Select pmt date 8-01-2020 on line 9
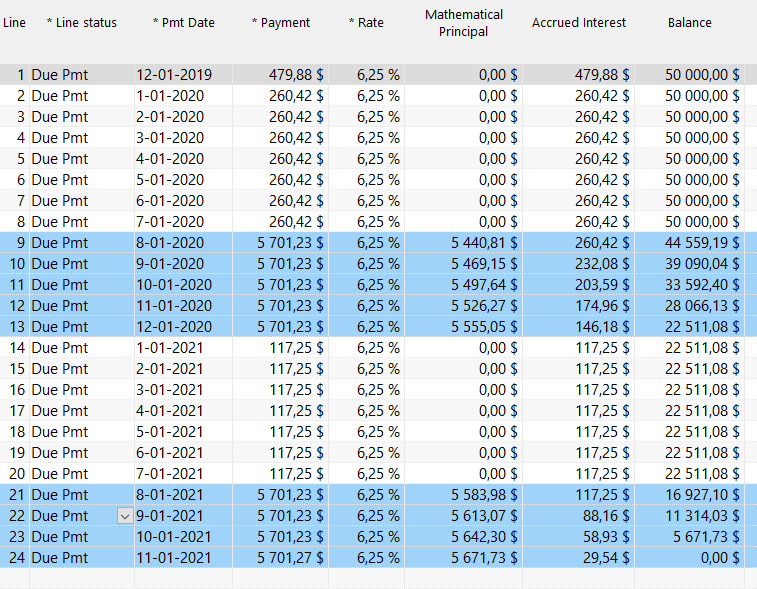The height and width of the screenshot is (589, 757). (183, 243)
